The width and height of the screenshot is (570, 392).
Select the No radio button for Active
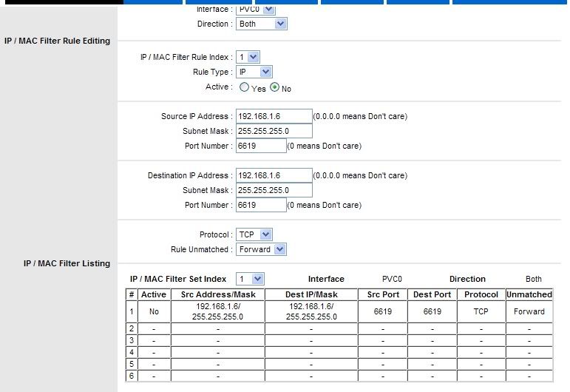[x=275, y=87]
